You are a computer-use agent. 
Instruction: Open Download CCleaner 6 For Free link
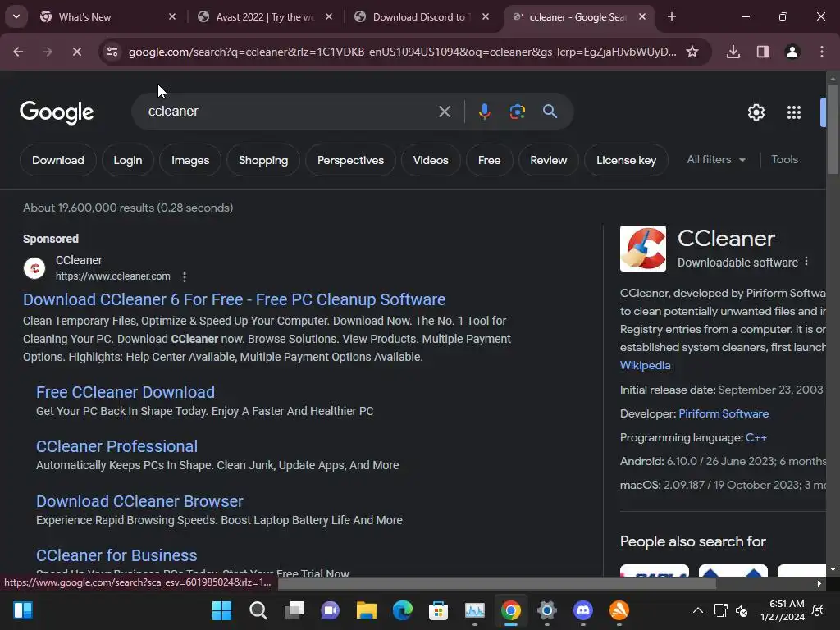[x=234, y=299]
